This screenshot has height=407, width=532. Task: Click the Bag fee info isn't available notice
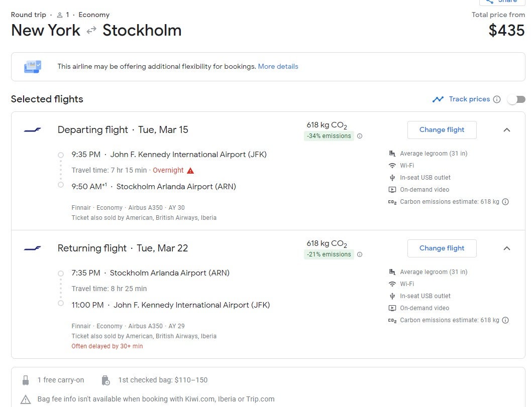tap(156, 399)
